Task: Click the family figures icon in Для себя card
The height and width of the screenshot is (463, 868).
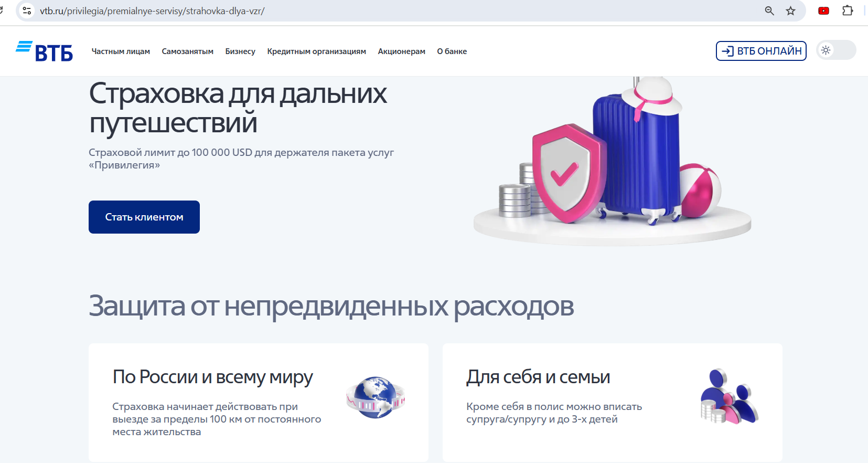Action: (730, 396)
